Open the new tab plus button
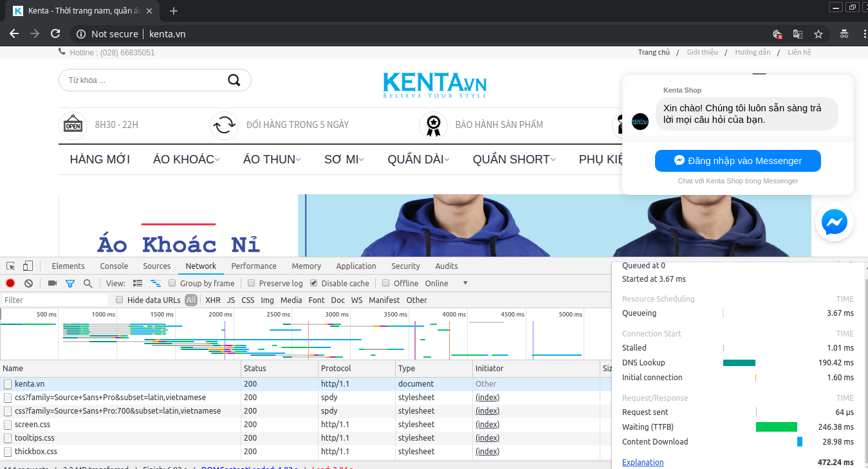This screenshot has height=469, width=868. (173, 11)
